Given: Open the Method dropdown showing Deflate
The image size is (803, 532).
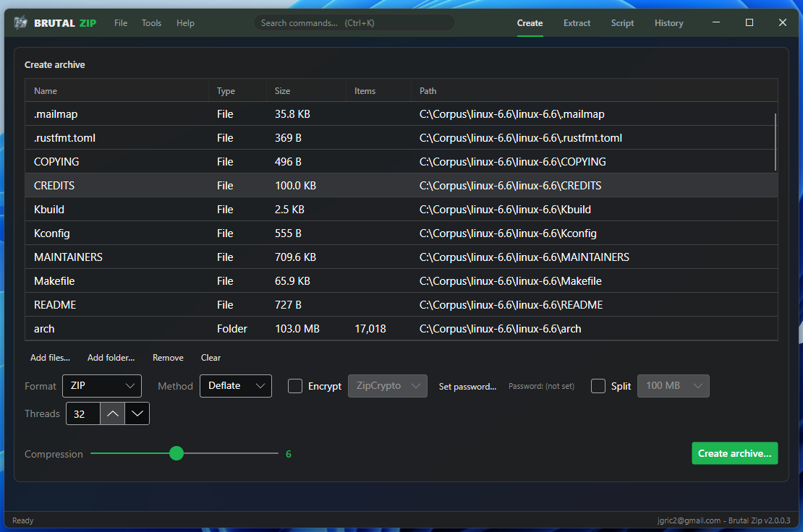Looking at the screenshot, I should (236, 386).
